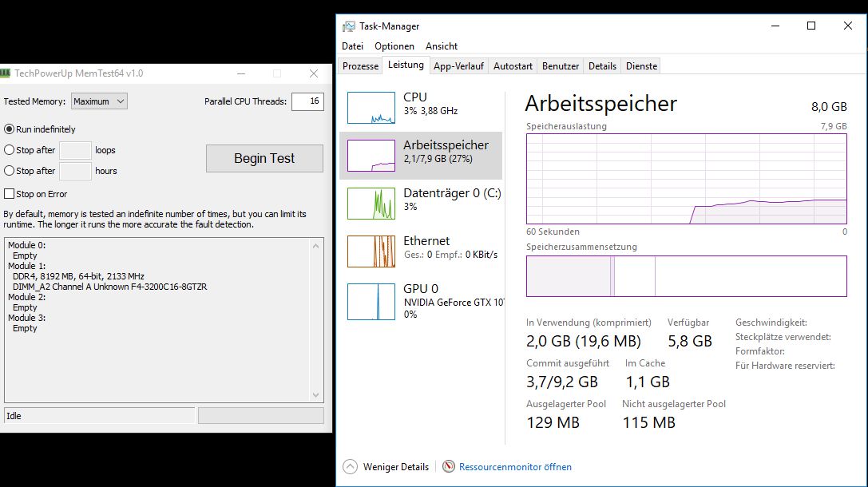Click the Speicherauslastung usage graph

687,179
